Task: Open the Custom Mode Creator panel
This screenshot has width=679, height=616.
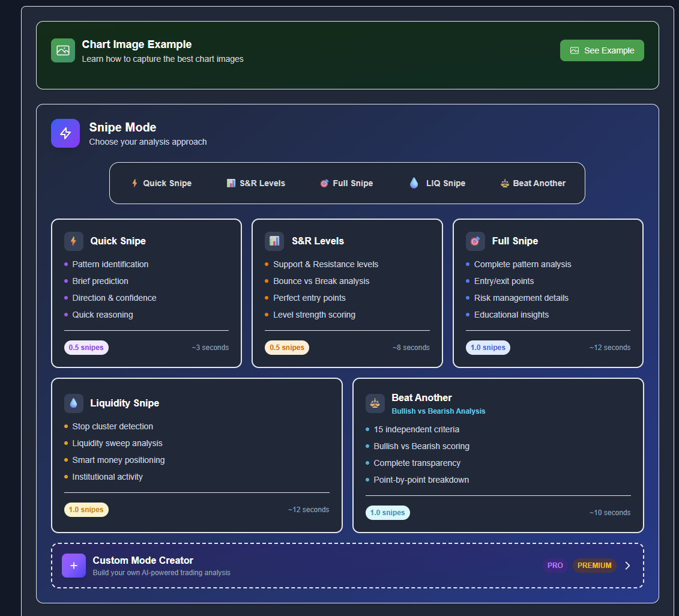Action: 348,566
